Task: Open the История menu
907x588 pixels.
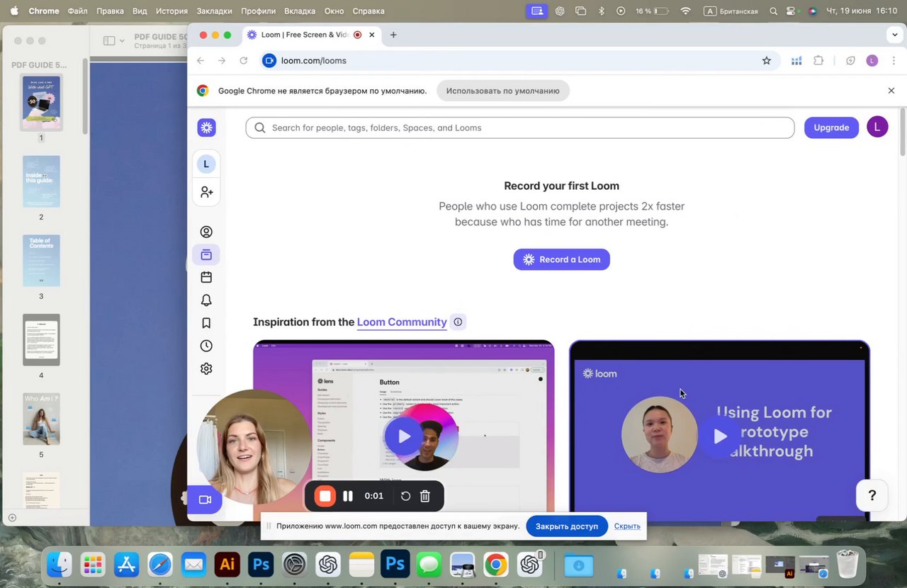Action: tap(171, 11)
